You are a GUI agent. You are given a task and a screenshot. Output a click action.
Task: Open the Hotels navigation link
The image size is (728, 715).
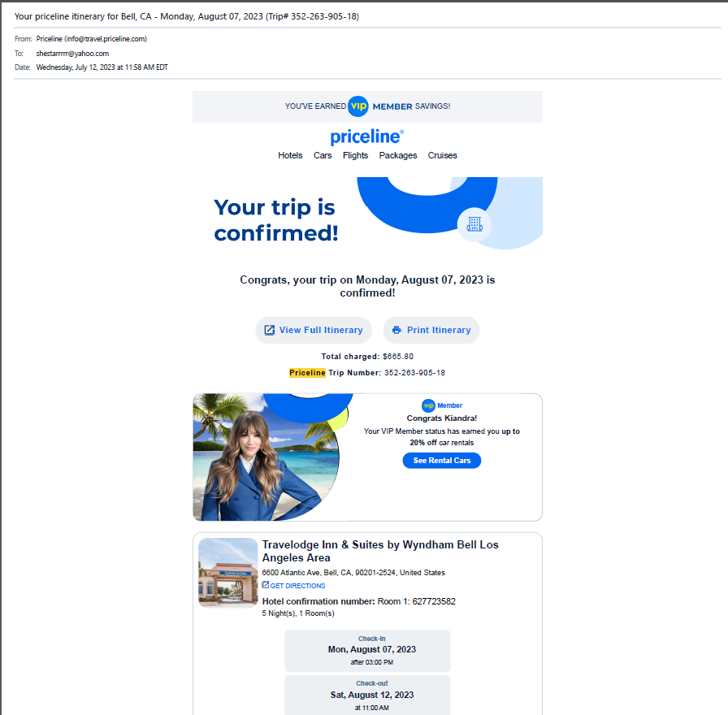[x=290, y=155]
